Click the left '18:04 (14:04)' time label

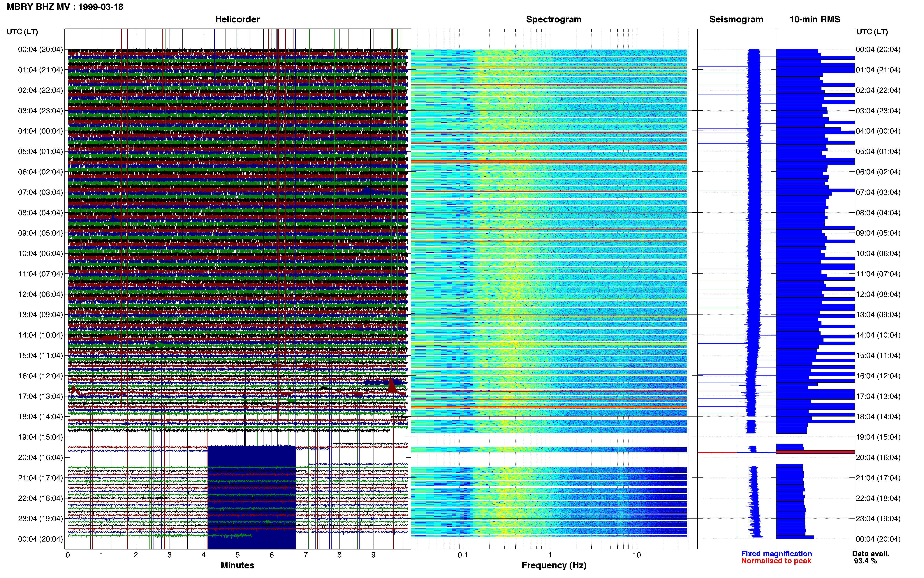41,417
